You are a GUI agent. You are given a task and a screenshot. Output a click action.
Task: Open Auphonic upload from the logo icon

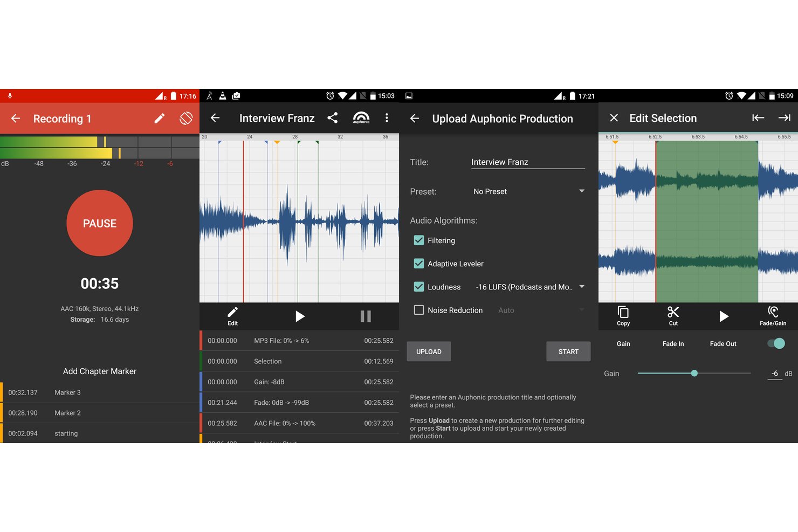[x=361, y=118]
